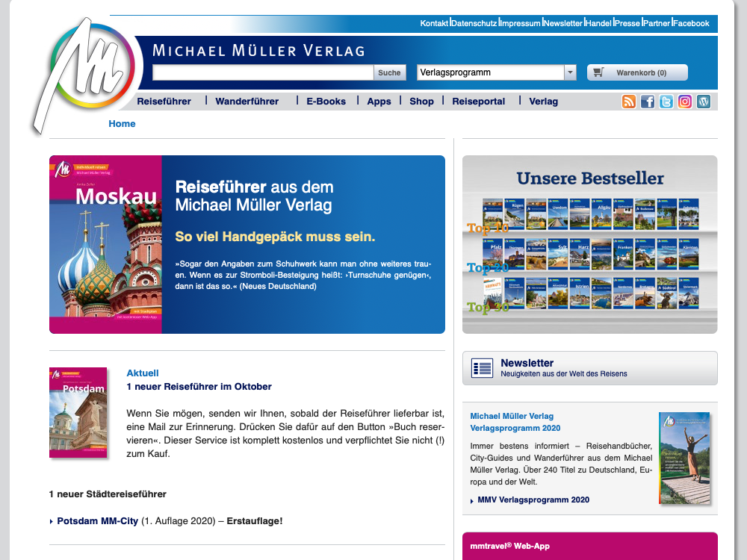Viewport: 747px width, 560px height.
Task: Click the Handel link
Action: tap(599, 23)
